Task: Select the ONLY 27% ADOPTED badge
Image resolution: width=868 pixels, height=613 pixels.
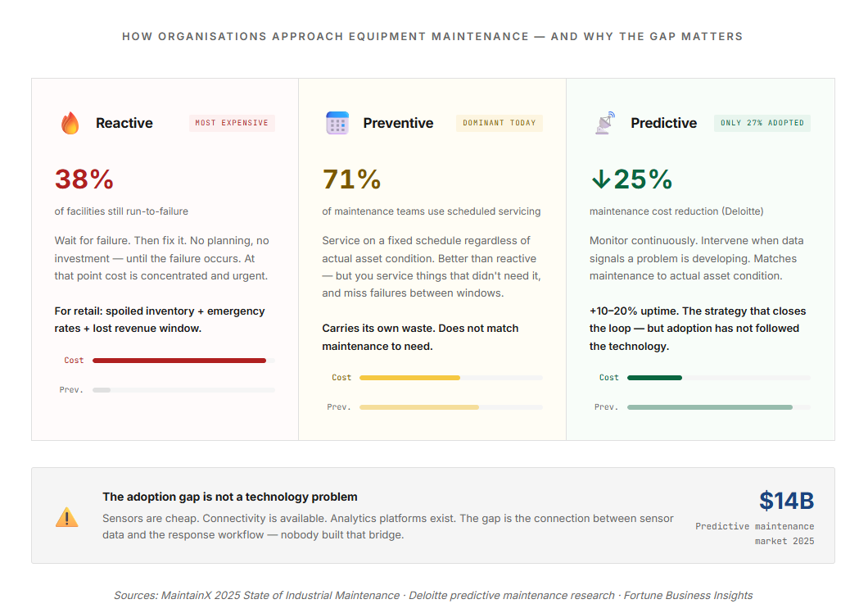Action: tap(762, 123)
